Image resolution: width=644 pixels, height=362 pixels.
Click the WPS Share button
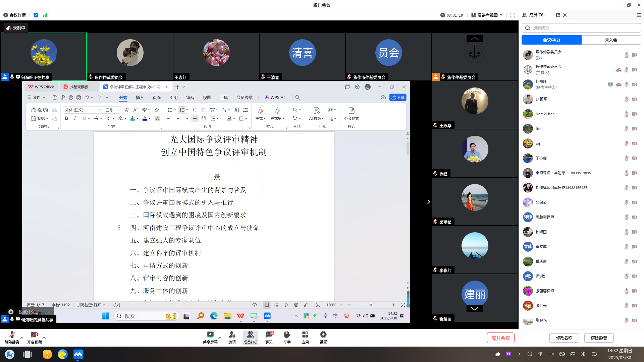[x=398, y=98]
